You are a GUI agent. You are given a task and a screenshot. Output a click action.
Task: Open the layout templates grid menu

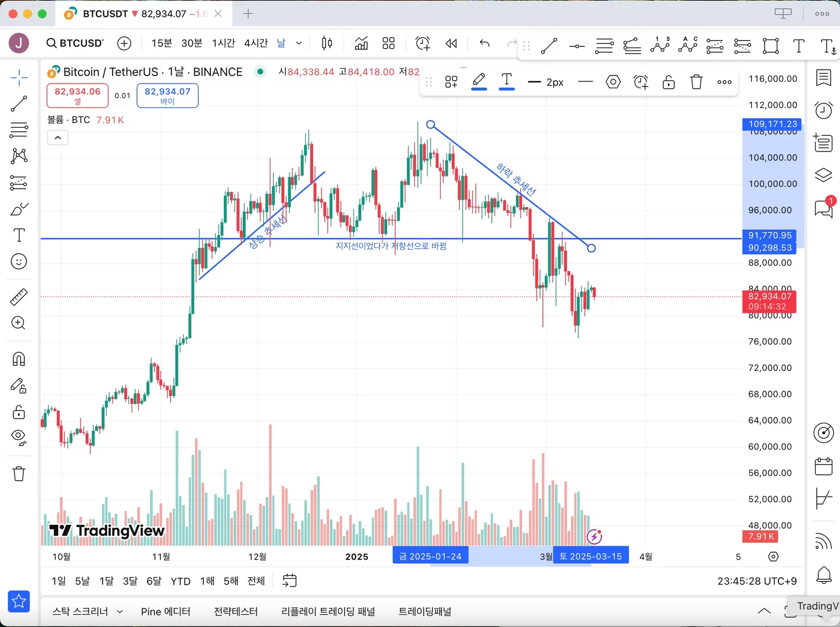click(x=389, y=44)
